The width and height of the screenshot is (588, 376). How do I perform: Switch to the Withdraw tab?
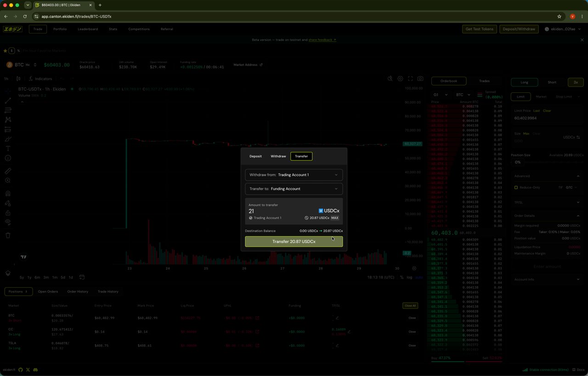tap(278, 156)
